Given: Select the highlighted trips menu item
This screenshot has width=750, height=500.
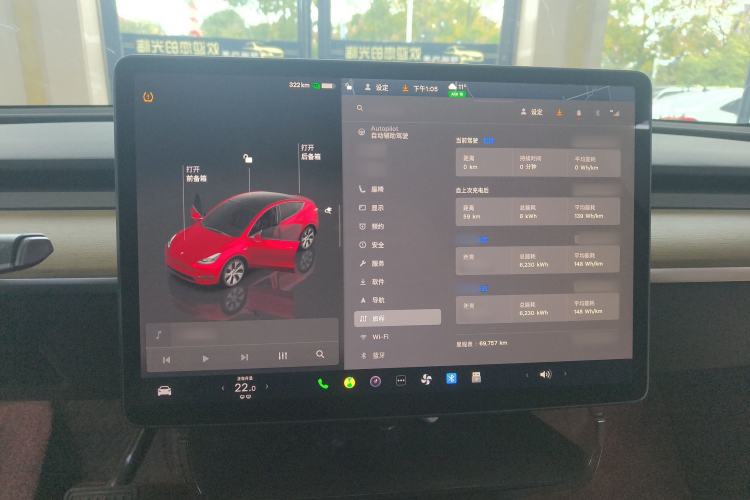Looking at the screenshot, I should coord(397,318).
